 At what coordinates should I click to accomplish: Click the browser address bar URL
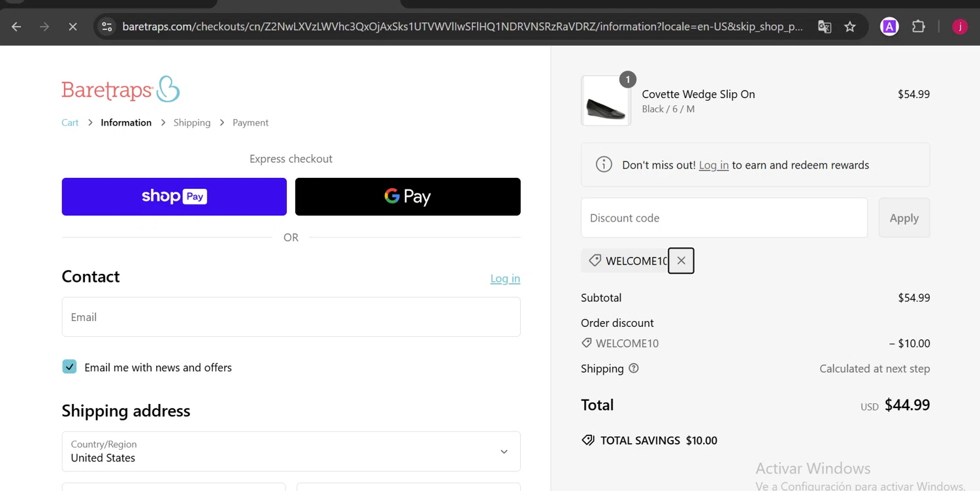[x=463, y=27]
